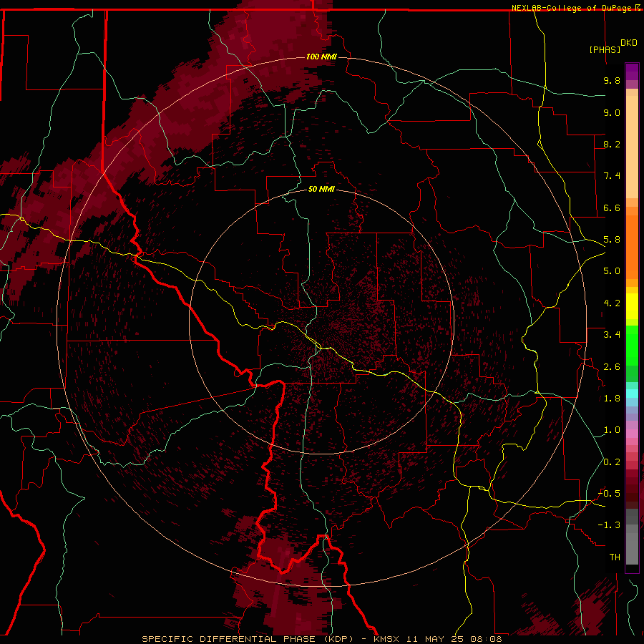
Task: Click the 1.8 legend value
Action: point(612,399)
